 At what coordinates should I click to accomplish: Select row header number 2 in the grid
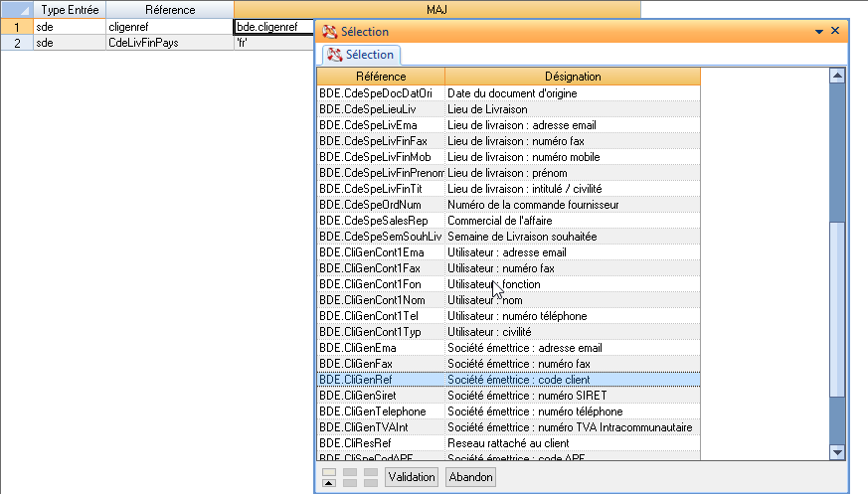[x=16, y=44]
